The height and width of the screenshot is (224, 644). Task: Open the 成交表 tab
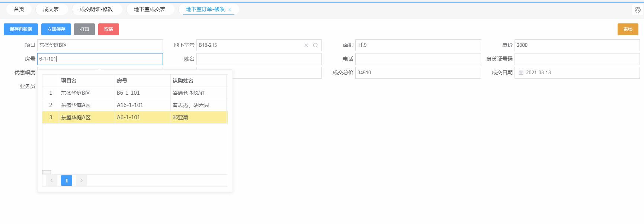coord(51,9)
